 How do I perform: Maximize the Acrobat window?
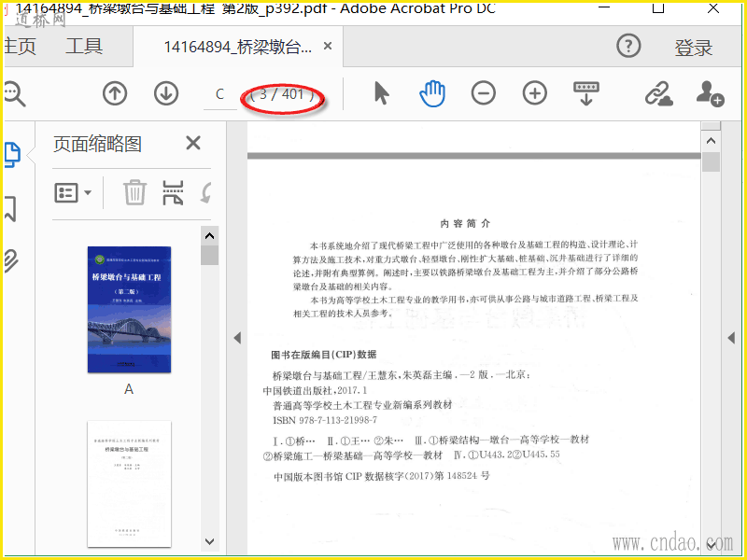658,7
